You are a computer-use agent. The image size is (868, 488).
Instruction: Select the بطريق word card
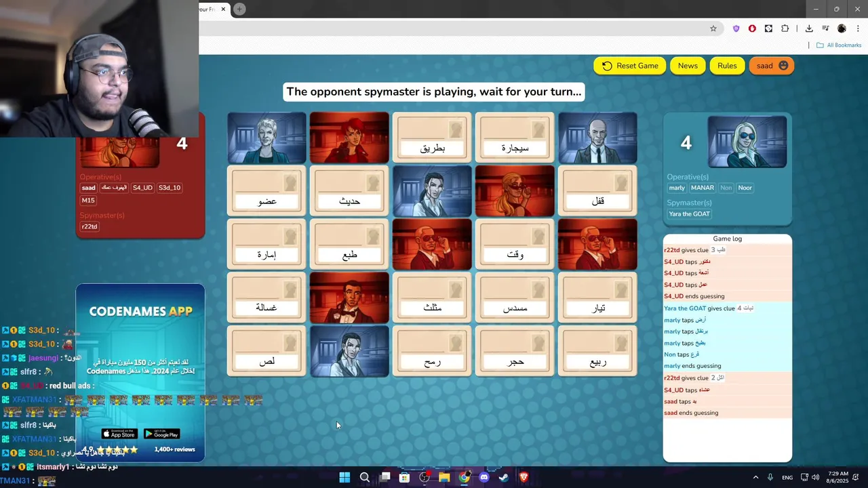pos(432,138)
